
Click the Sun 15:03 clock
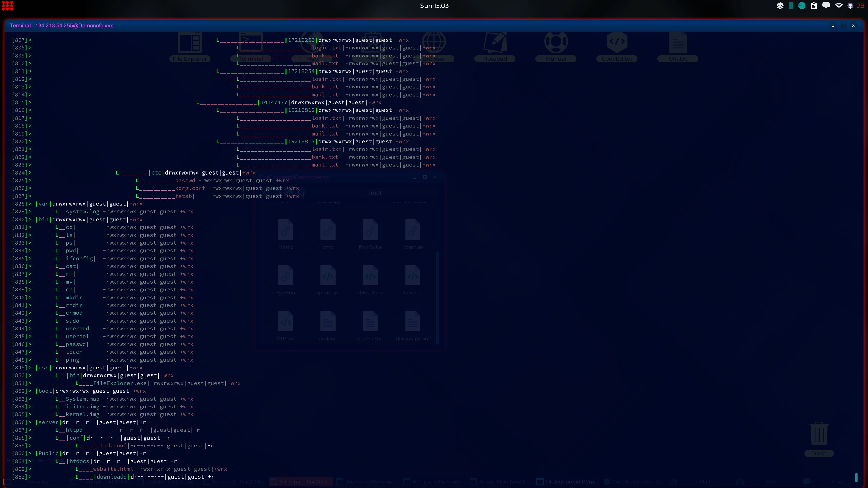point(434,6)
